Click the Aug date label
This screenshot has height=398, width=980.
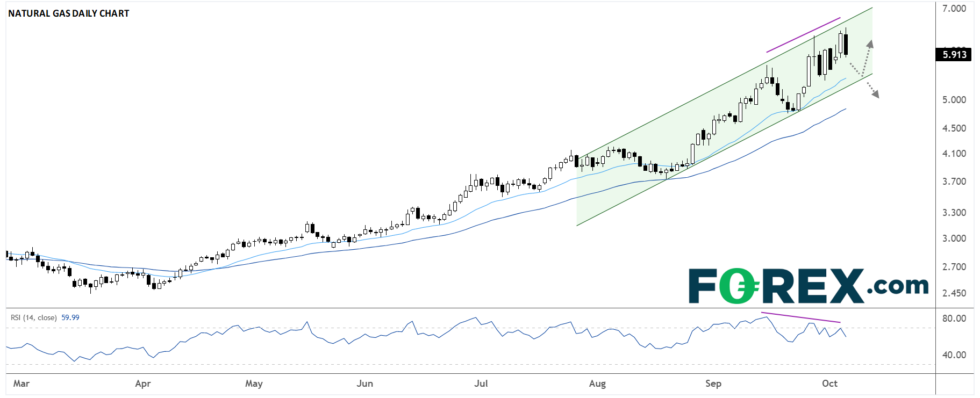click(597, 383)
